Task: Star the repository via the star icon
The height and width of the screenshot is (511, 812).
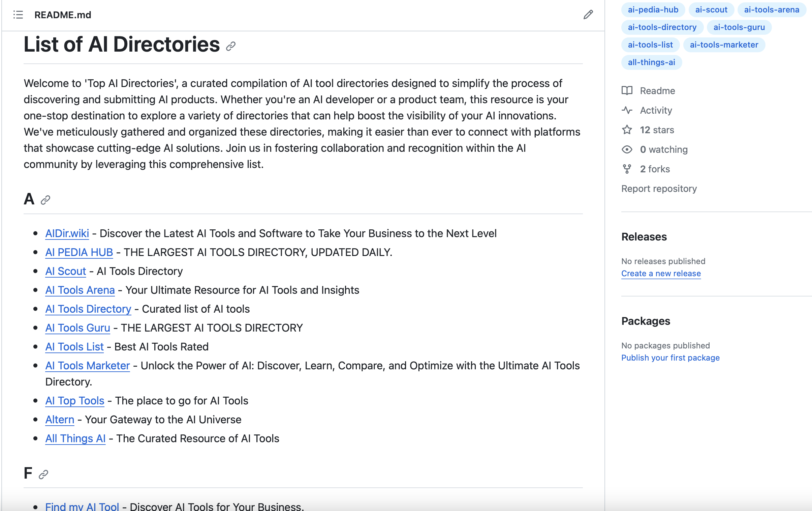Action: [x=627, y=130]
